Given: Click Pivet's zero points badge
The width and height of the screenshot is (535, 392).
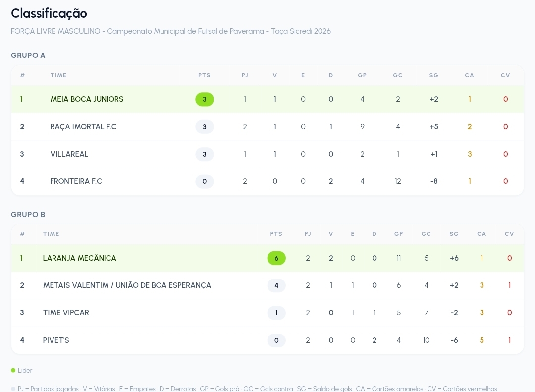Looking at the screenshot, I should (276, 340).
